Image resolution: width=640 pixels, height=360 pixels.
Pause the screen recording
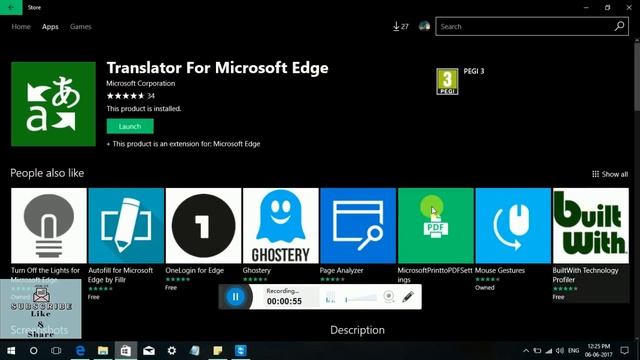pyautogui.click(x=236, y=297)
